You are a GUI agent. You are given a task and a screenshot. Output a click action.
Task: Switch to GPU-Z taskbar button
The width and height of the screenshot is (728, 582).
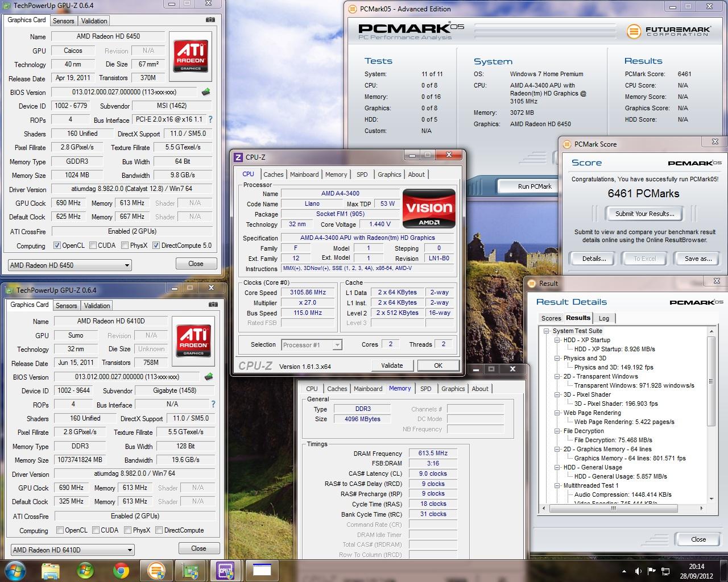click(190, 570)
